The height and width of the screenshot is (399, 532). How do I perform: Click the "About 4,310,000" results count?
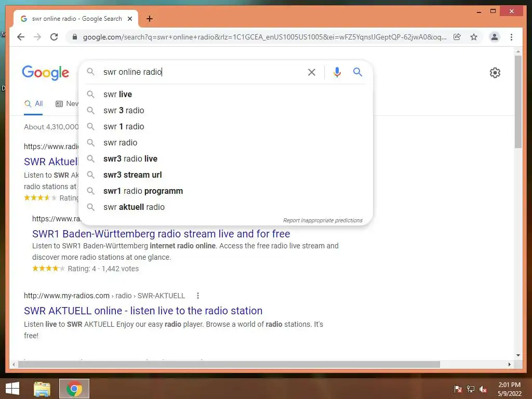click(51, 127)
